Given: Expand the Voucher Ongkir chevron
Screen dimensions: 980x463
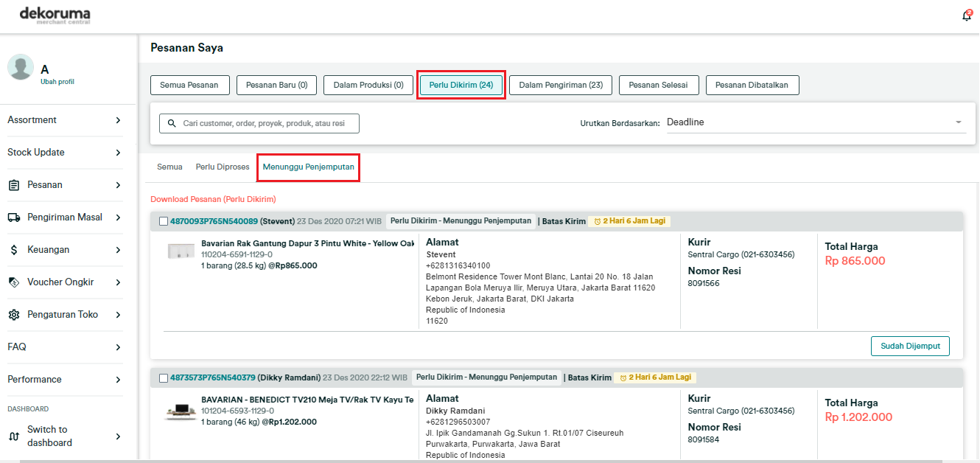Looking at the screenshot, I should pos(118,282).
